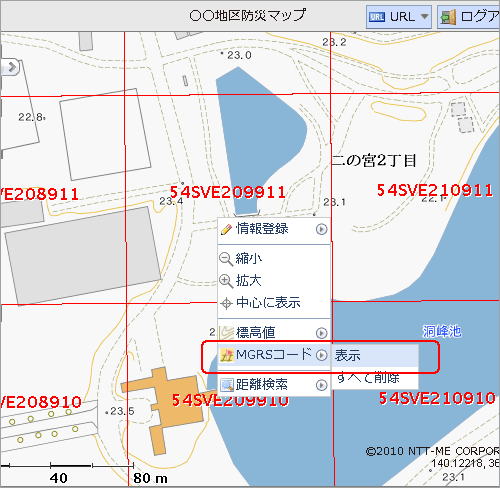
Task: Click the 距離検索 search icon
Action: tap(227, 385)
